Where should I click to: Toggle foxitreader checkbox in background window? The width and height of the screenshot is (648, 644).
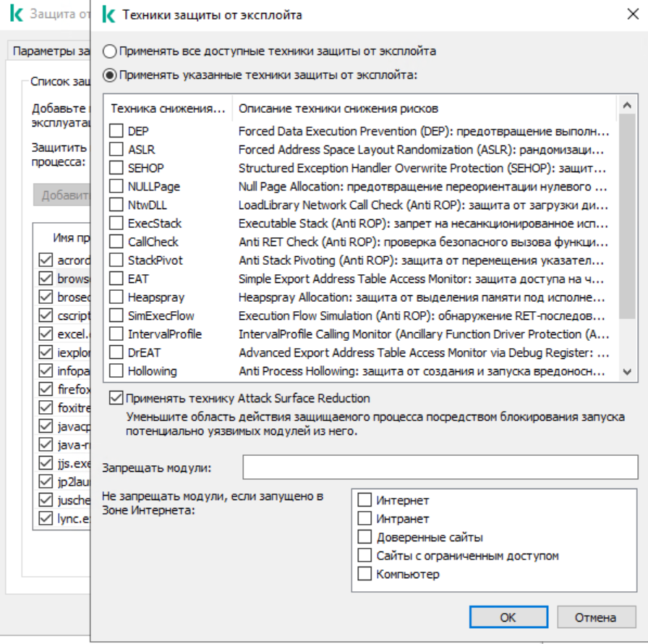coord(46,407)
